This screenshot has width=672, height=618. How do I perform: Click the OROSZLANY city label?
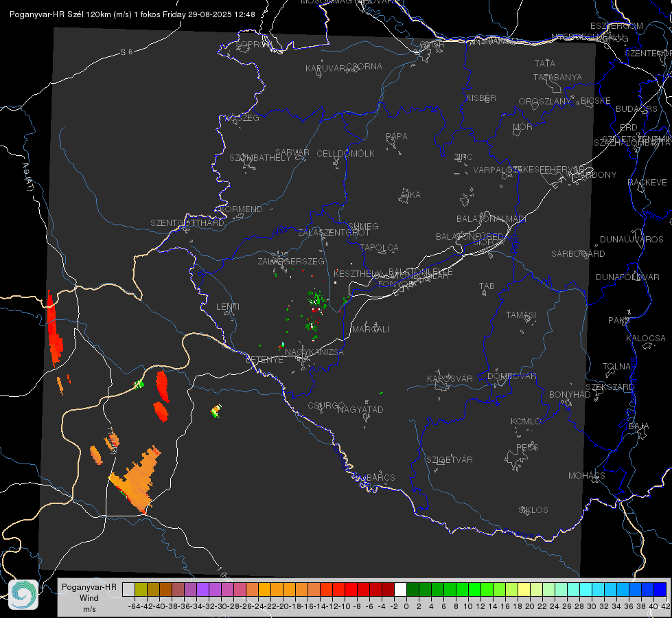coord(545,102)
